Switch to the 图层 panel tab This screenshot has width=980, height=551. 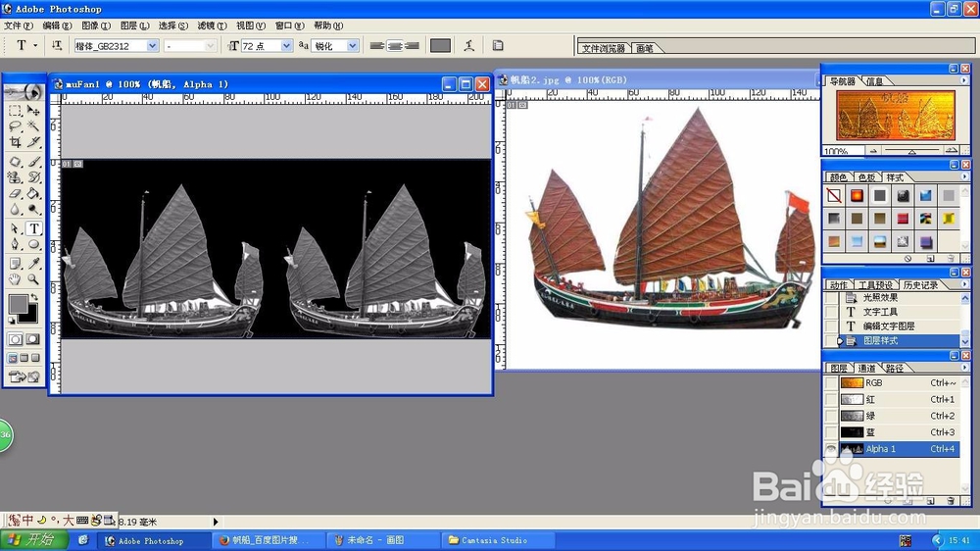coord(839,368)
